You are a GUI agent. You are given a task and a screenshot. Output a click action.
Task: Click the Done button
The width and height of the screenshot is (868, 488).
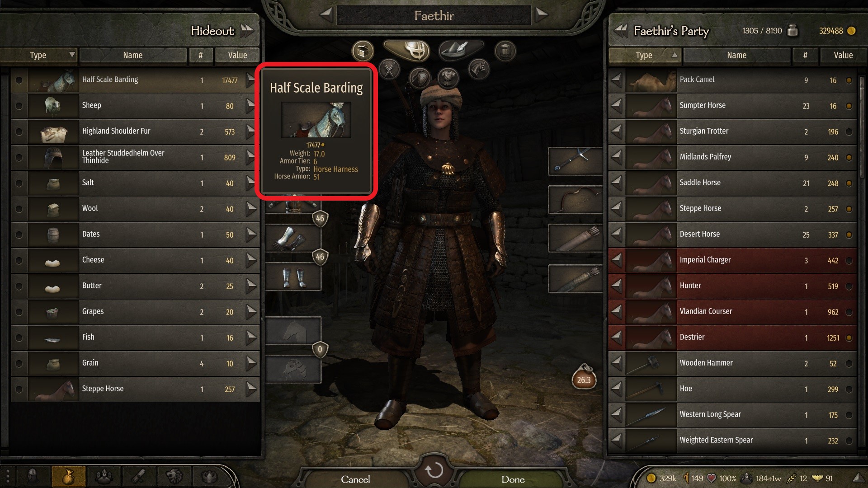[513, 479]
